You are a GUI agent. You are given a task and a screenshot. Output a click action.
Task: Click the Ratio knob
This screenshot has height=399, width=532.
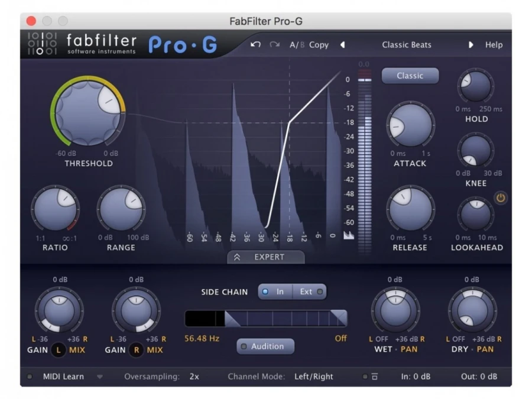(x=56, y=209)
